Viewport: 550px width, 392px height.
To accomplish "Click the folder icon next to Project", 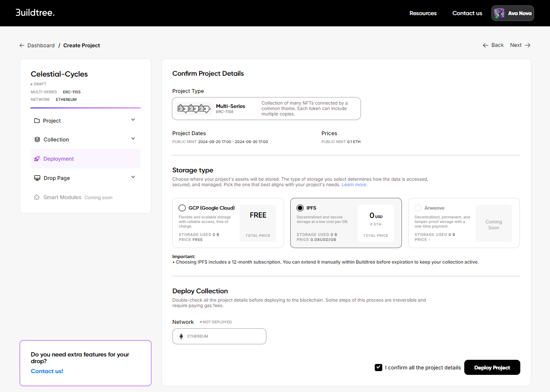I will point(37,121).
